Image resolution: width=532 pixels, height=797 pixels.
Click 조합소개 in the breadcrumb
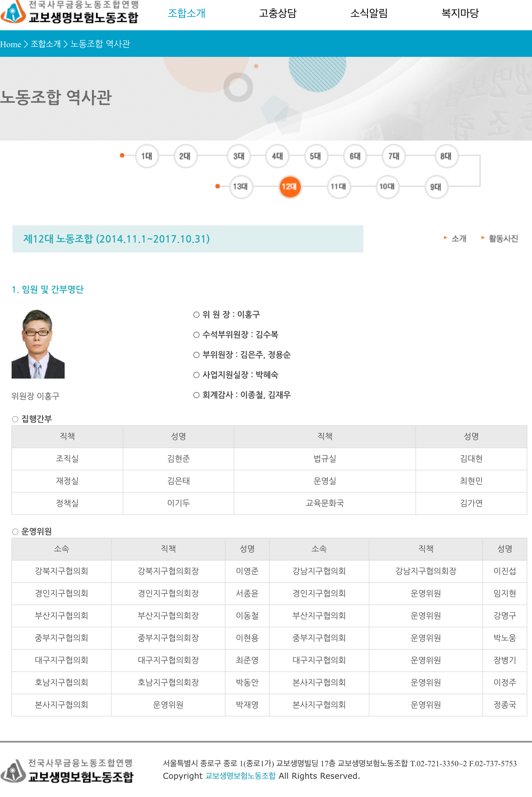(46, 44)
